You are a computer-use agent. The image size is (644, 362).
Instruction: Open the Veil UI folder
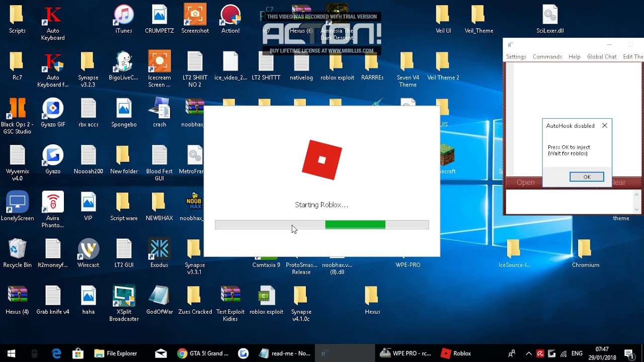coord(443,19)
